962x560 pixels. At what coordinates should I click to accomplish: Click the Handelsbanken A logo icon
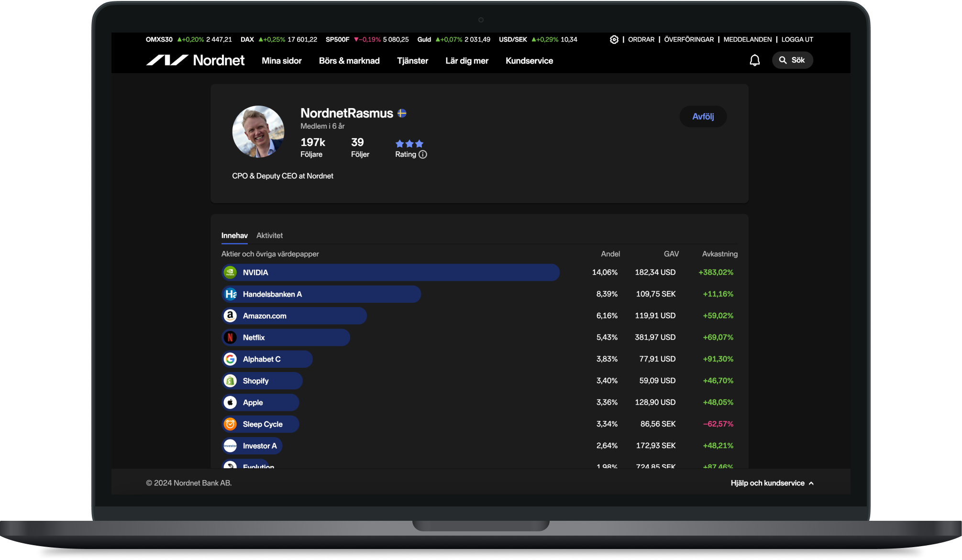coord(230,294)
